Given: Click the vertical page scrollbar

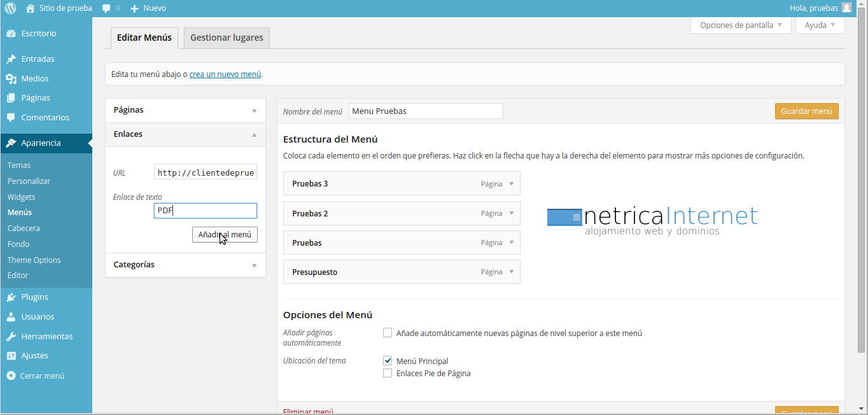Looking at the screenshot, I should (862, 191).
